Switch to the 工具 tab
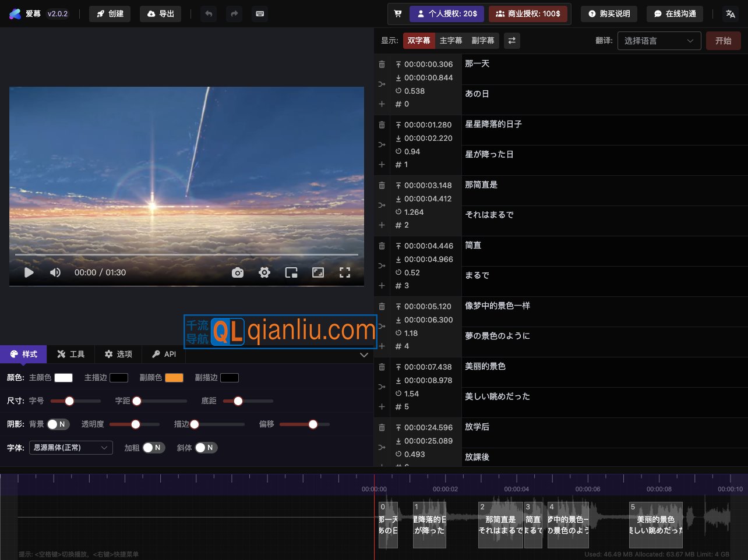The image size is (748, 560). pyautogui.click(x=71, y=354)
